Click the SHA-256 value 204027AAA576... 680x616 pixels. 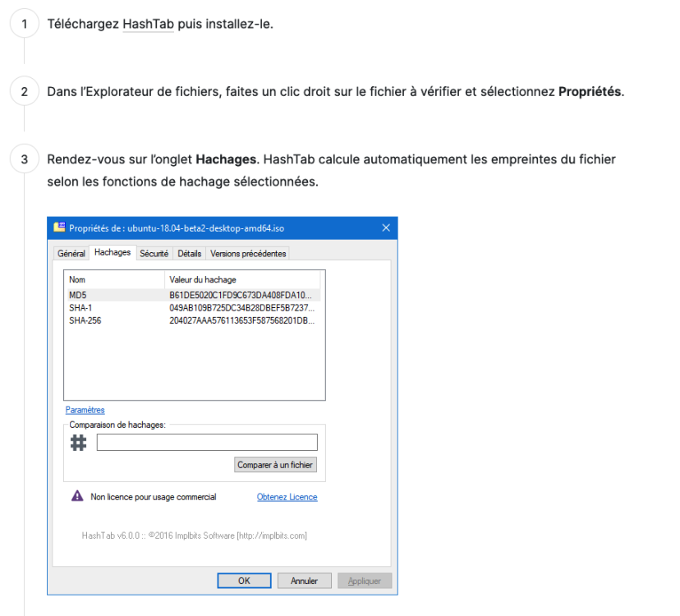241,320
